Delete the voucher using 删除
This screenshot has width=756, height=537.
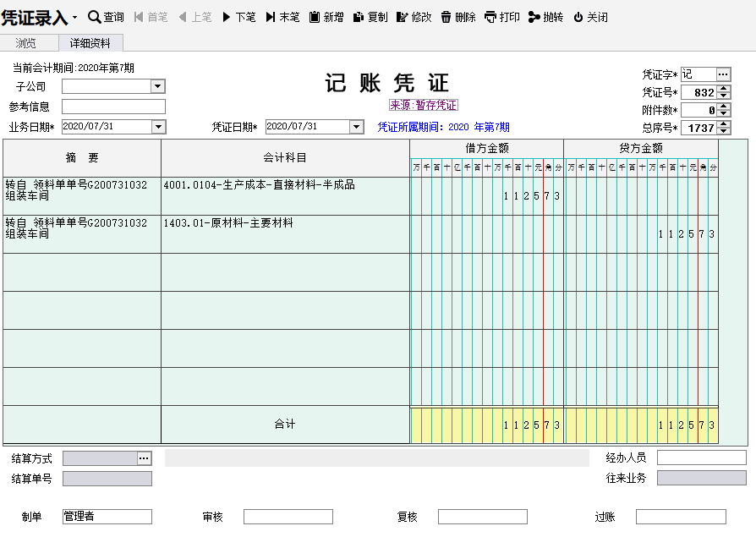tap(457, 17)
